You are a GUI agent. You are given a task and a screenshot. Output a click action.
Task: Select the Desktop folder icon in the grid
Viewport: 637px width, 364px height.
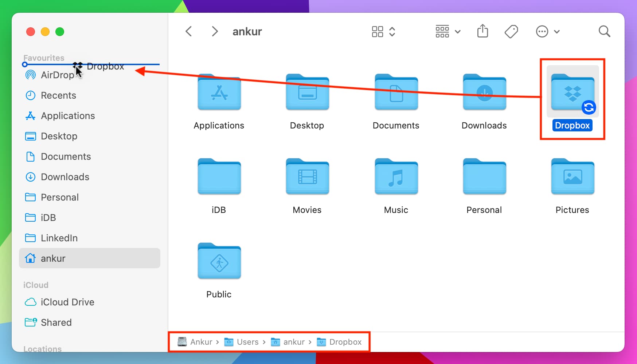[307, 92]
